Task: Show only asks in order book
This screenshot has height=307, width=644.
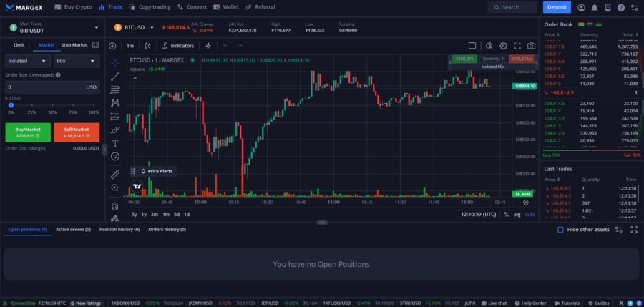Action: tap(590, 24)
